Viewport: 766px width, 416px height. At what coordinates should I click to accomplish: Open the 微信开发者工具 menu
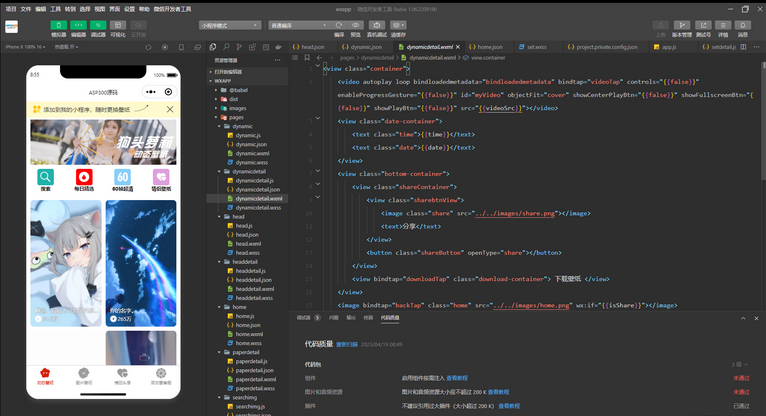pos(172,9)
